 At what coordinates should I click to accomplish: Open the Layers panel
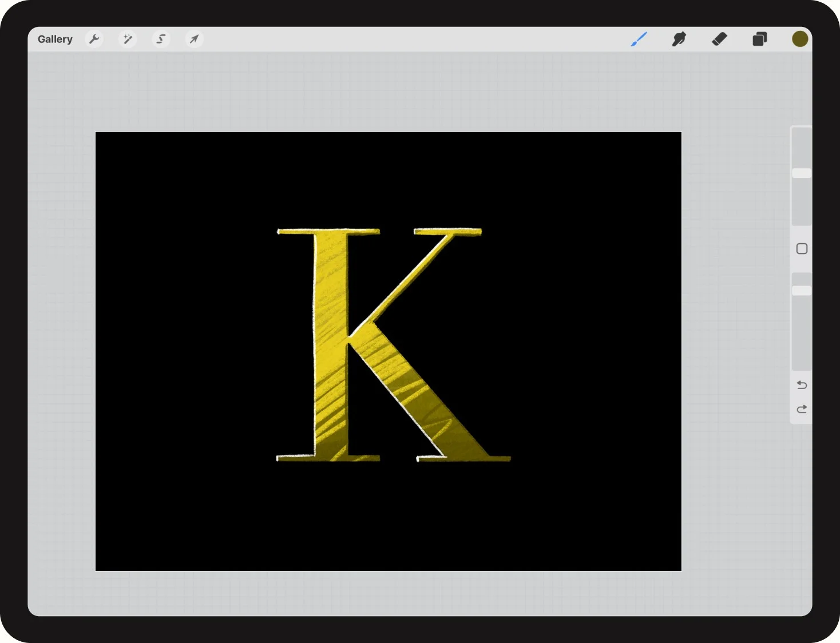pyautogui.click(x=759, y=39)
